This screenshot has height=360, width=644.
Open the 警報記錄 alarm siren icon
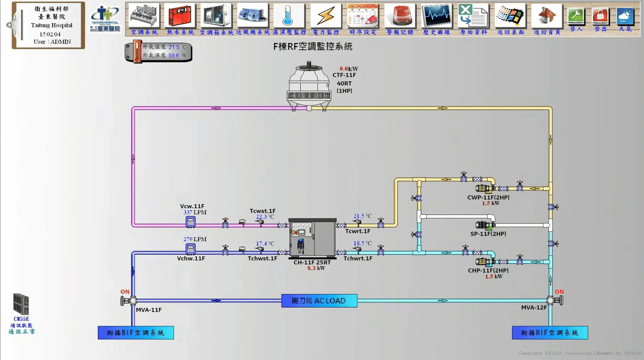[x=400, y=16]
